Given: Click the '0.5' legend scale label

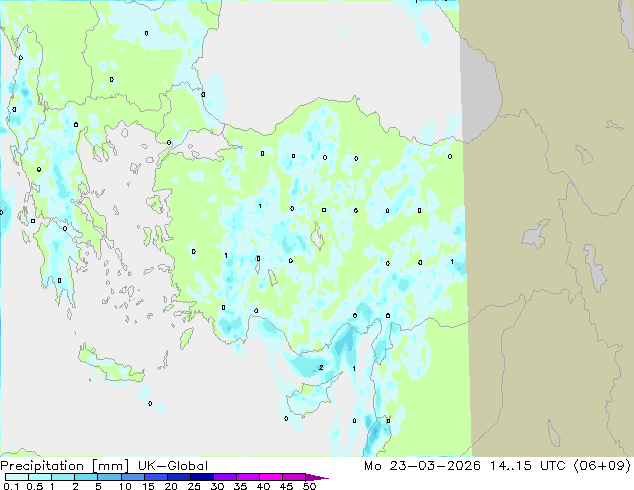Looking at the screenshot, I should click(x=34, y=486).
